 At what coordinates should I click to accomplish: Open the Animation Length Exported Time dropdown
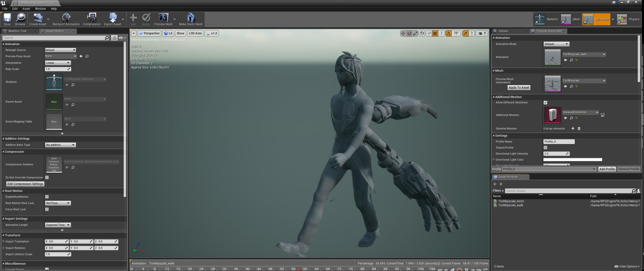tap(58, 225)
